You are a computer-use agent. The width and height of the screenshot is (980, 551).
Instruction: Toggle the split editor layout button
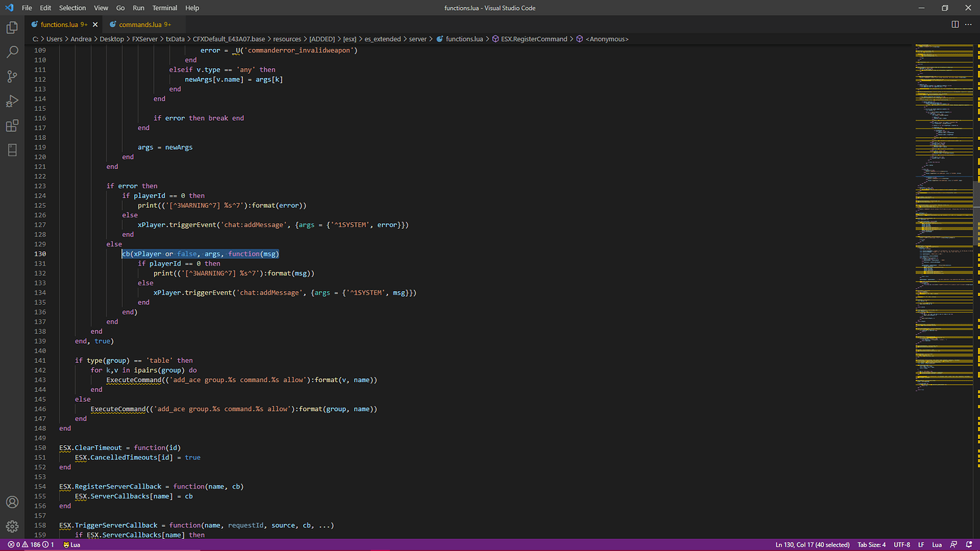[x=954, y=23]
